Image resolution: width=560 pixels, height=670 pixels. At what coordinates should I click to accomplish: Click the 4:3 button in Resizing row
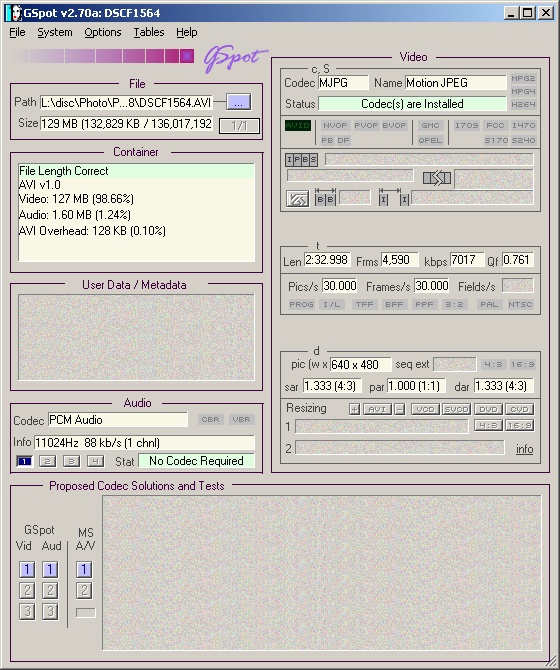[x=488, y=426]
